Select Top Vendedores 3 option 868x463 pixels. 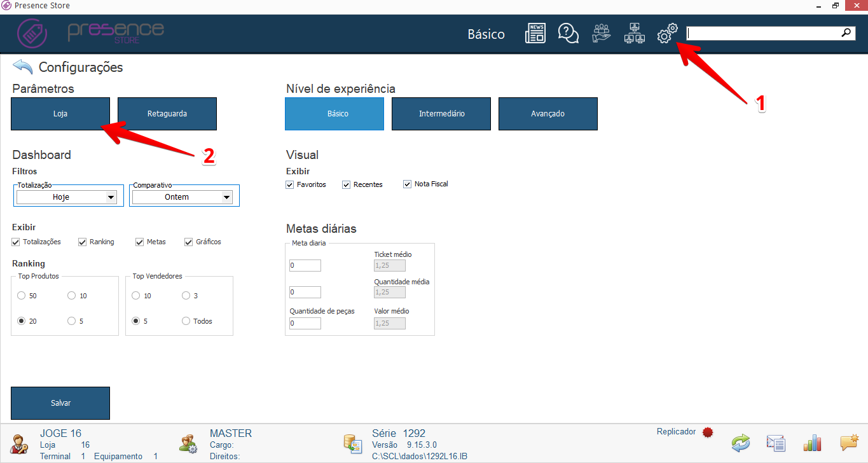186,296
